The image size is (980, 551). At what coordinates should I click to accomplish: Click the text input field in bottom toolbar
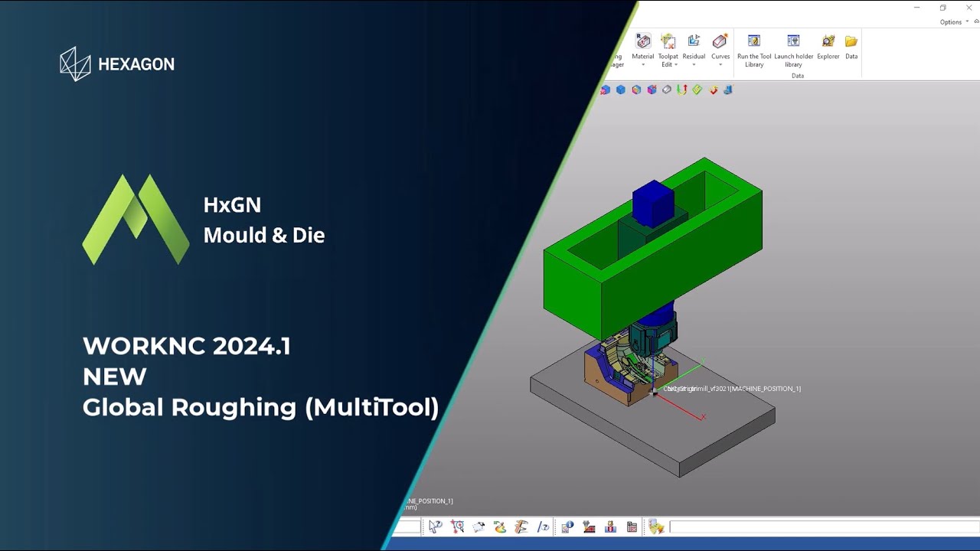coord(824,527)
